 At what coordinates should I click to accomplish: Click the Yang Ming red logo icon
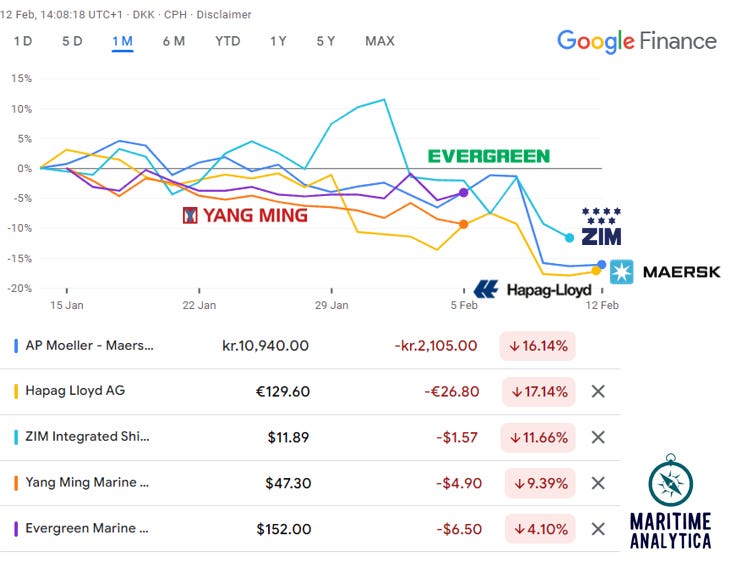(190, 215)
